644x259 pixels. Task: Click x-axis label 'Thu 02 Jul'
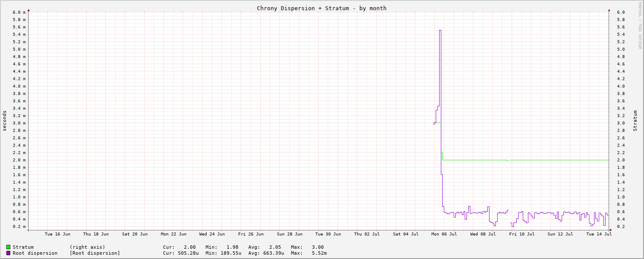click(x=367, y=234)
